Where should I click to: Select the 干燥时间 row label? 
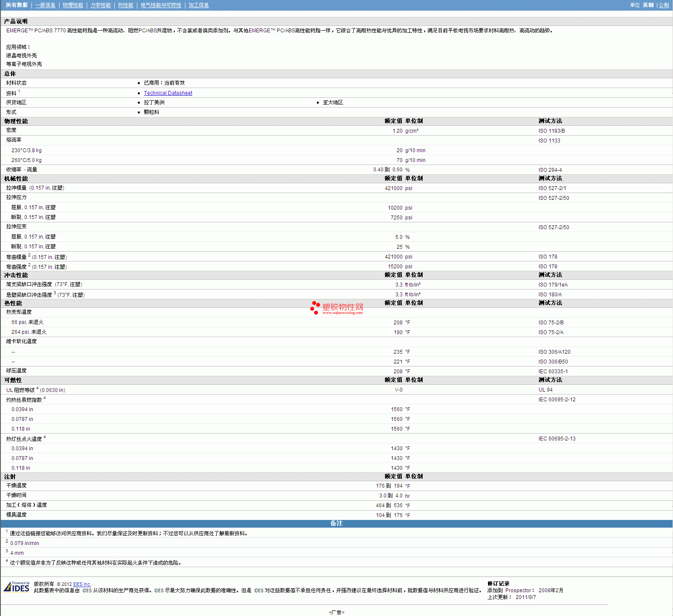(x=16, y=495)
